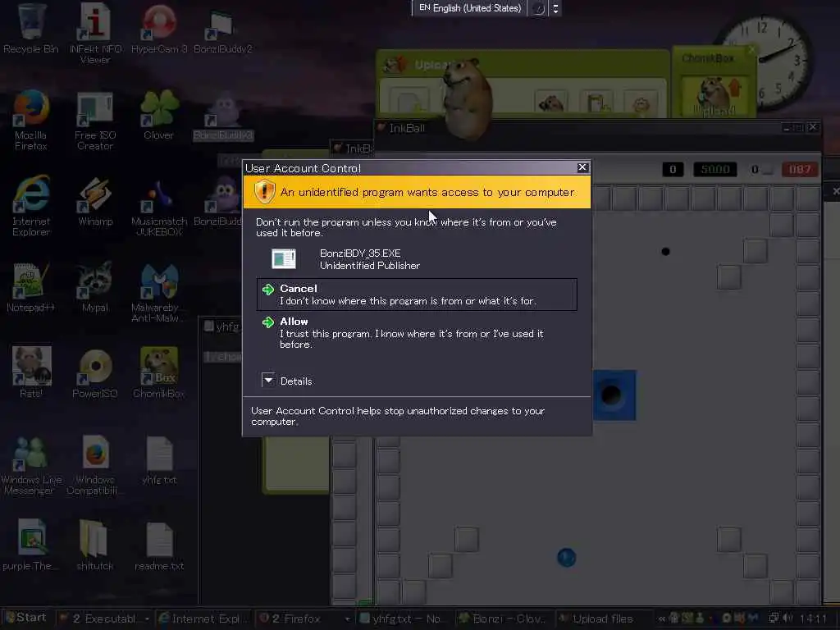Select the purple The... desktop file
Viewport: 840px width, 630px height.
pyautogui.click(x=30, y=545)
